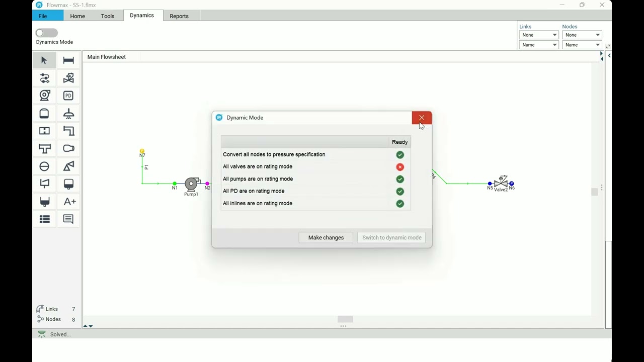Screen dimensions: 644x362
Task: Click Switch to dynamic mode button
Action: (392, 237)
